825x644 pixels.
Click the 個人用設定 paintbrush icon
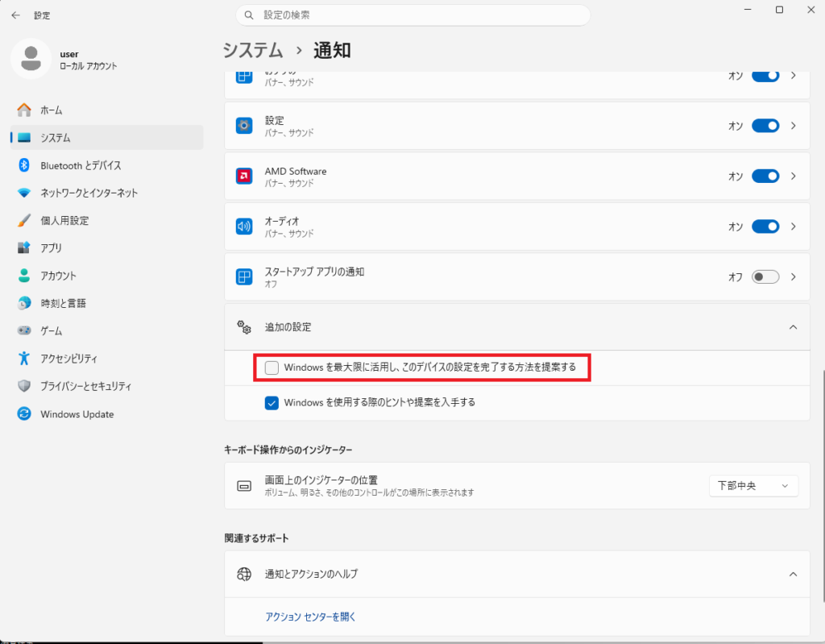pyautogui.click(x=24, y=220)
